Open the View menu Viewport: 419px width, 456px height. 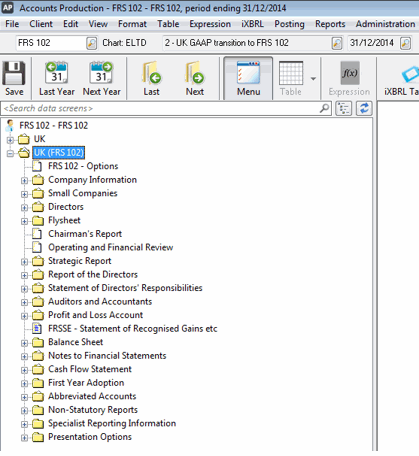pyautogui.click(x=98, y=24)
